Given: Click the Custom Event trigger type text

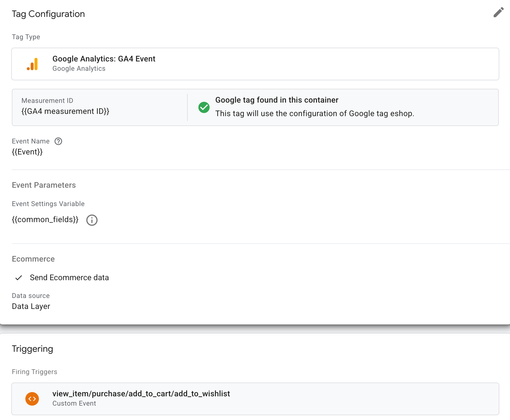Looking at the screenshot, I should pos(74,403).
